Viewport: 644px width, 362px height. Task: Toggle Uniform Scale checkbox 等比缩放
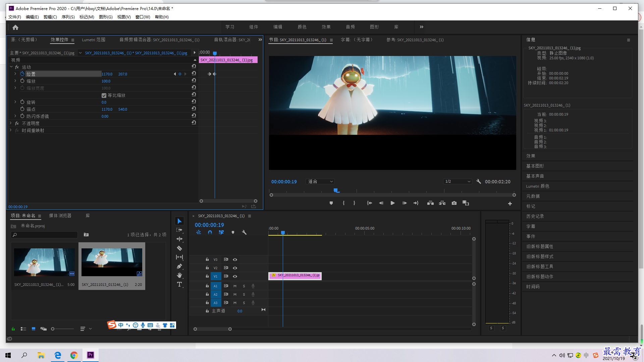pyautogui.click(x=104, y=96)
